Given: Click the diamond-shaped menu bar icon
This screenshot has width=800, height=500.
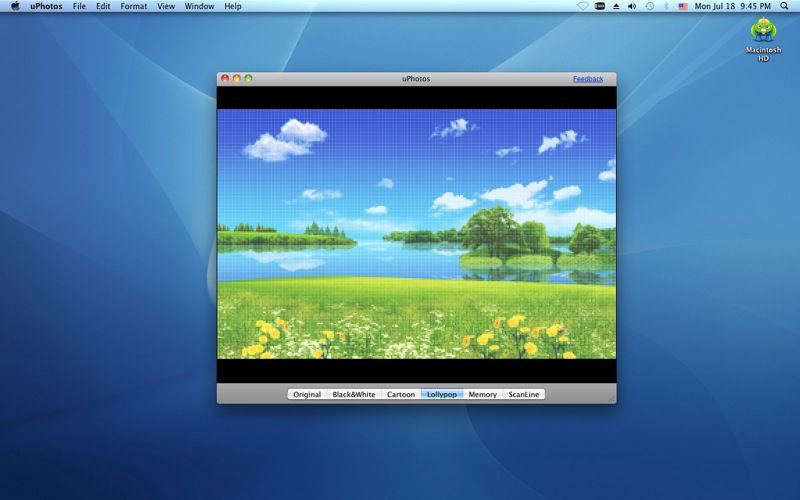Looking at the screenshot, I should (583, 6).
